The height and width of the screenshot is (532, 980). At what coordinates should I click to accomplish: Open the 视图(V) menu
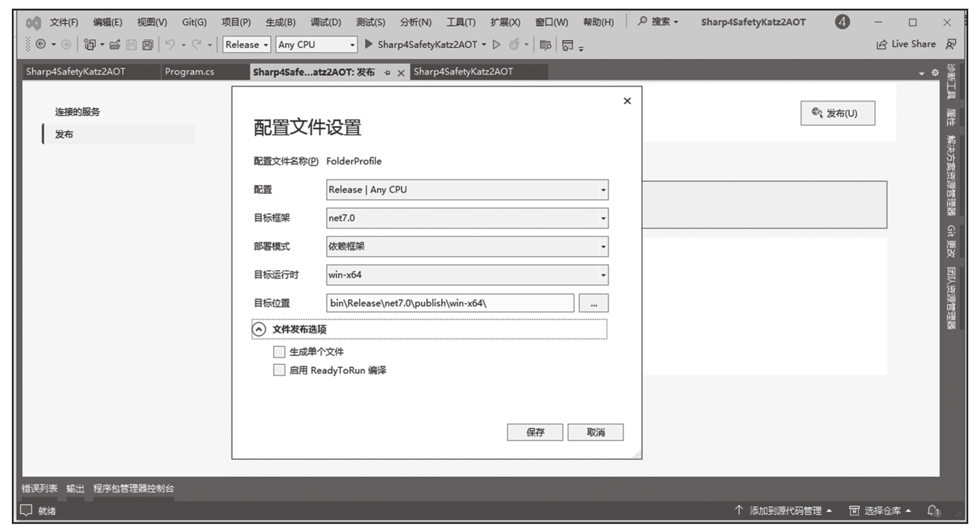click(x=152, y=22)
